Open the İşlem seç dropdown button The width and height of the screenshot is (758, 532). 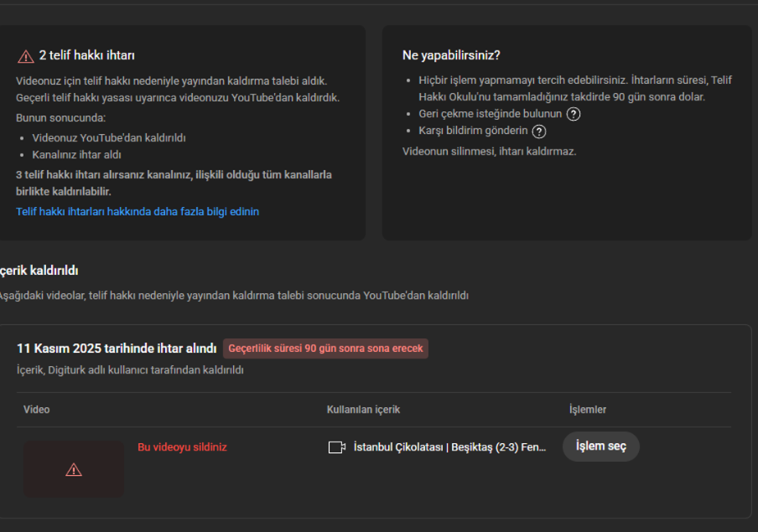(601, 447)
